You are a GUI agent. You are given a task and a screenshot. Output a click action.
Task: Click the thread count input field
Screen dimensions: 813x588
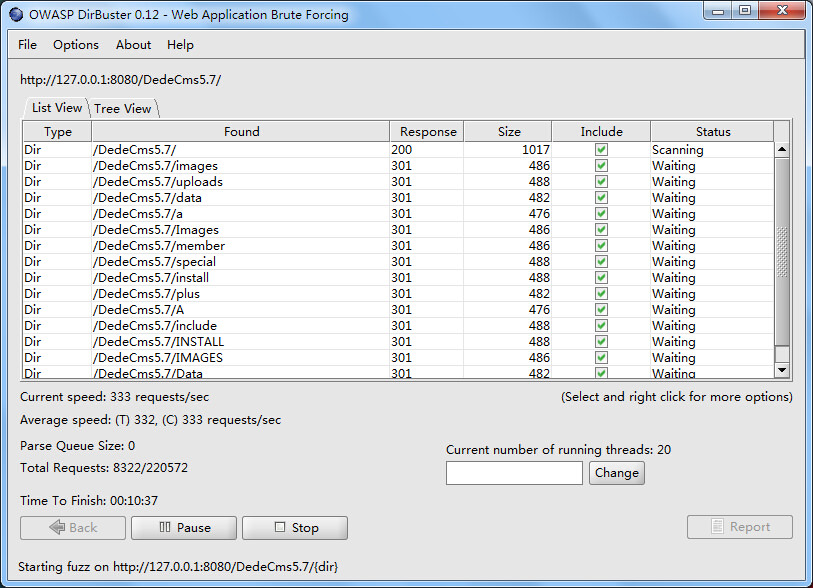[x=514, y=473]
